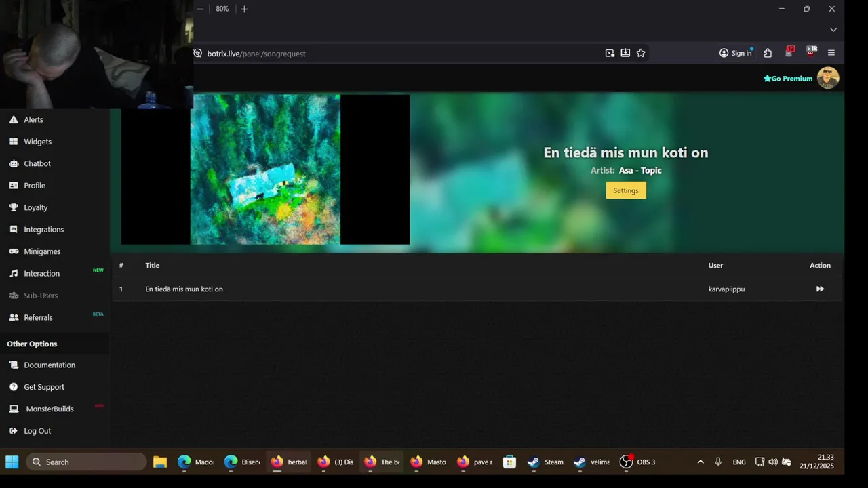Click the MonsterBuilds laptop icon
868x488 pixels.
14,409
